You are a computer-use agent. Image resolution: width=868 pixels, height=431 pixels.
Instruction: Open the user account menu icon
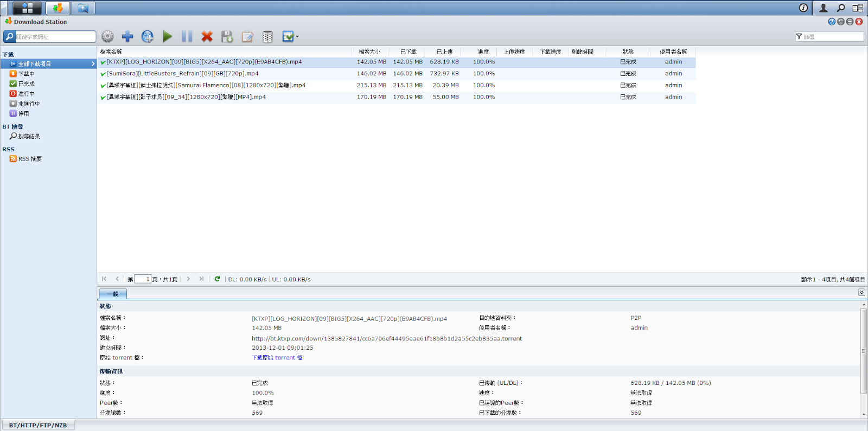click(823, 8)
